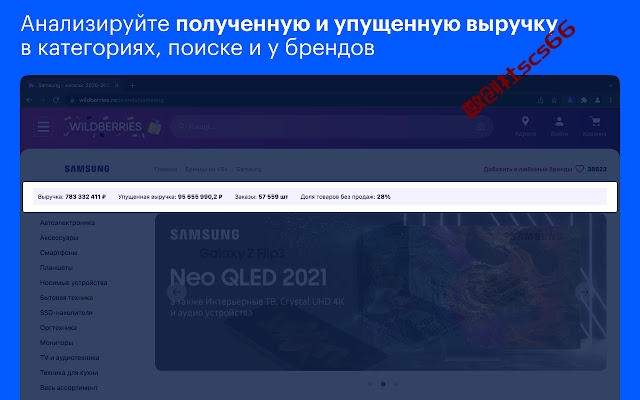This screenshot has width=640, height=400.
Task: Open the Смартфоны category
Action: (58, 253)
